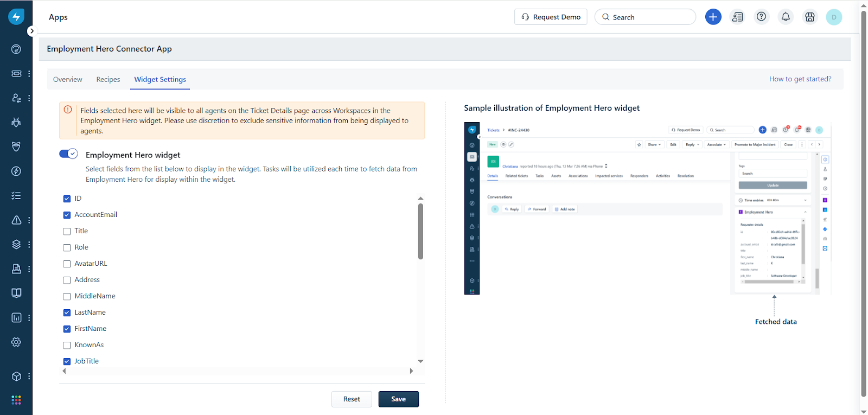868x415 pixels.
Task: Open the Alerts triangle icon in sidebar
Action: point(16,220)
